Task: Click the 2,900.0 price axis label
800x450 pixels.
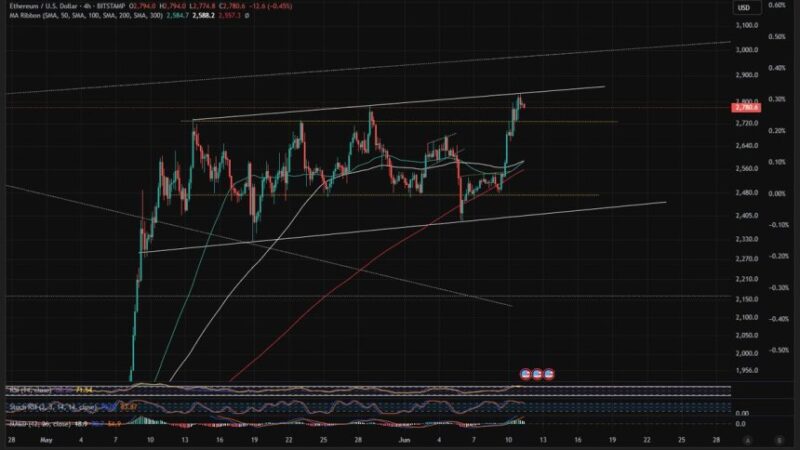Action: 747,74
